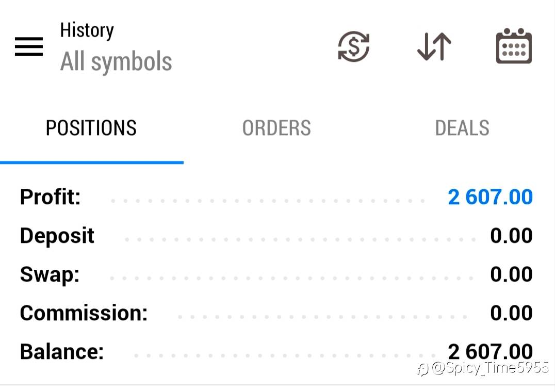Select the POSITIONS tab

[91, 128]
